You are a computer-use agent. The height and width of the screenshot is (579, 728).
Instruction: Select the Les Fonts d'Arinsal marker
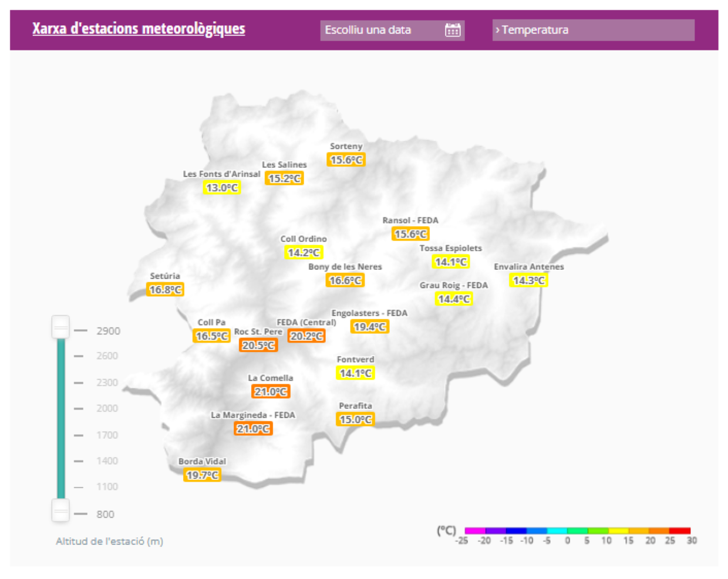(221, 187)
